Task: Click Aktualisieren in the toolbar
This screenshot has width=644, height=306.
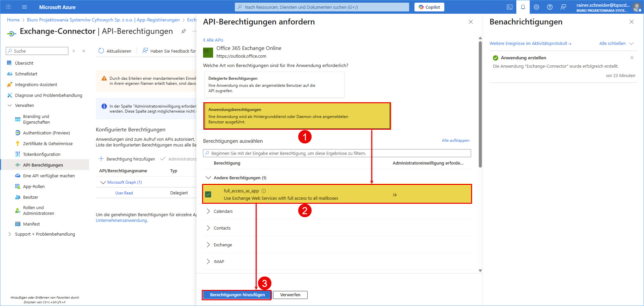Action: (115, 51)
